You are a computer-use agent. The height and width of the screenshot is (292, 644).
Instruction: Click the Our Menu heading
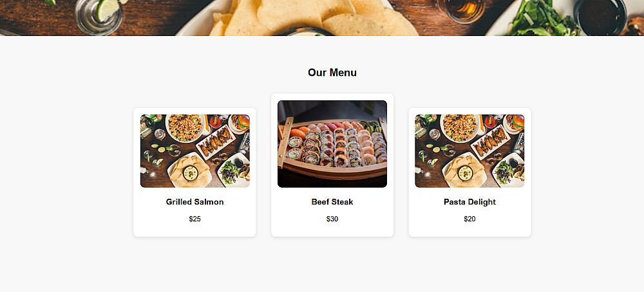[332, 73]
